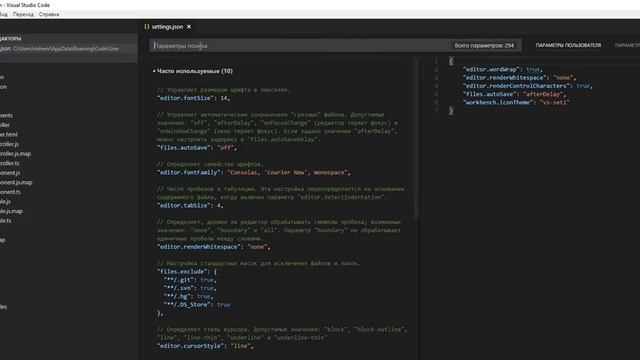This screenshot has width=640, height=360.
Task: Click the "files.exclude" default setting line
Action: tap(187, 272)
